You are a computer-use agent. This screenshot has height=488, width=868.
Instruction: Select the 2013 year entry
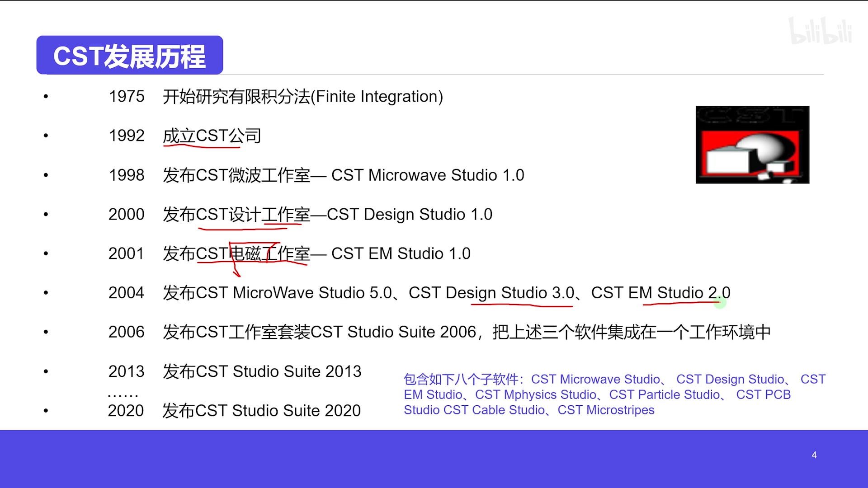127,371
